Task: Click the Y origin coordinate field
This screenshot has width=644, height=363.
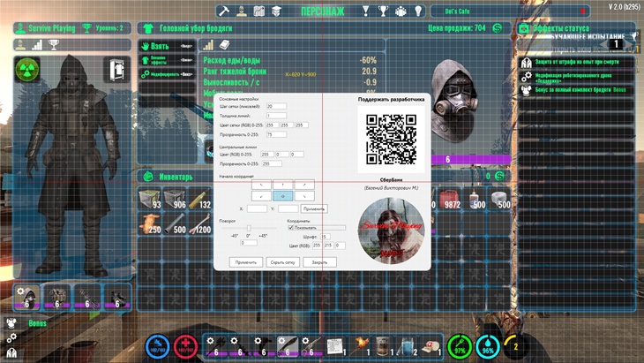Action: (x=288, y=208)
